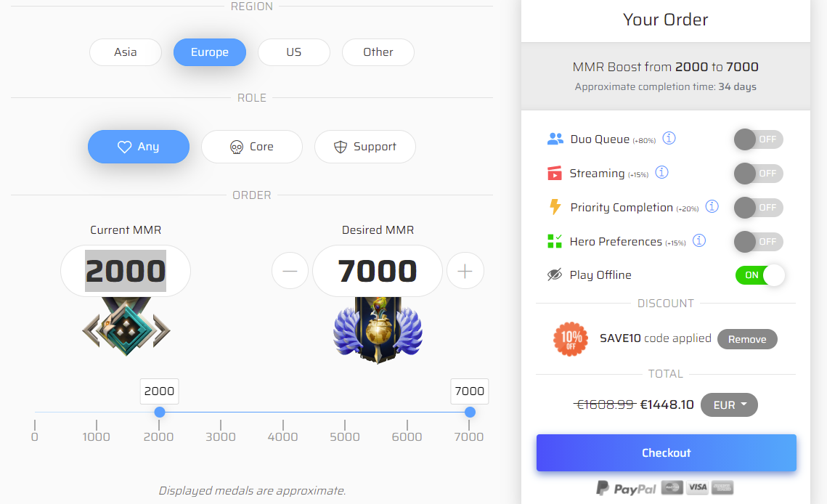Click the Duo Queue info icon
The height and width of the screenshot is (504, 827).
click(669, 138)
